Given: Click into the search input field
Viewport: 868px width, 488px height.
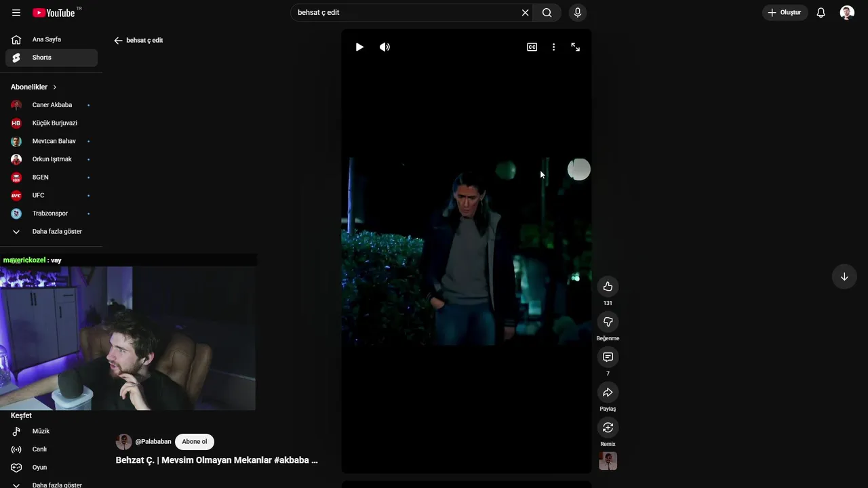Looking at the screenshot, I should point(406,13).
